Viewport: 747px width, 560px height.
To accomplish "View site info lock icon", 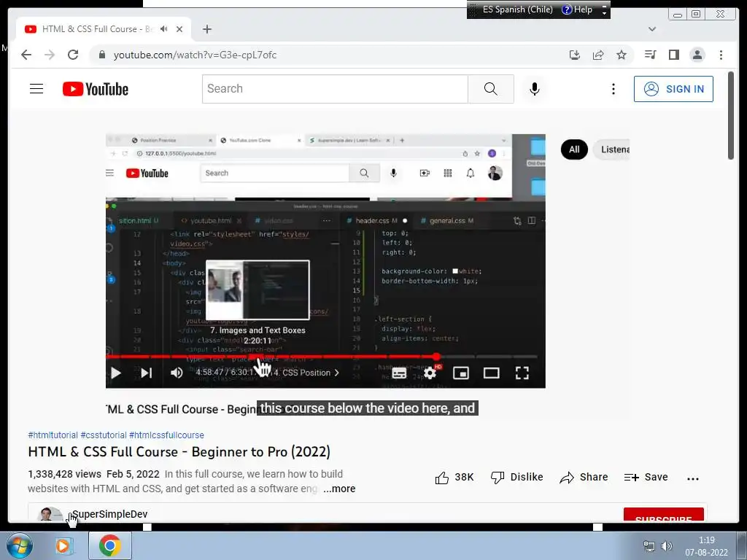I will point(101,55).
